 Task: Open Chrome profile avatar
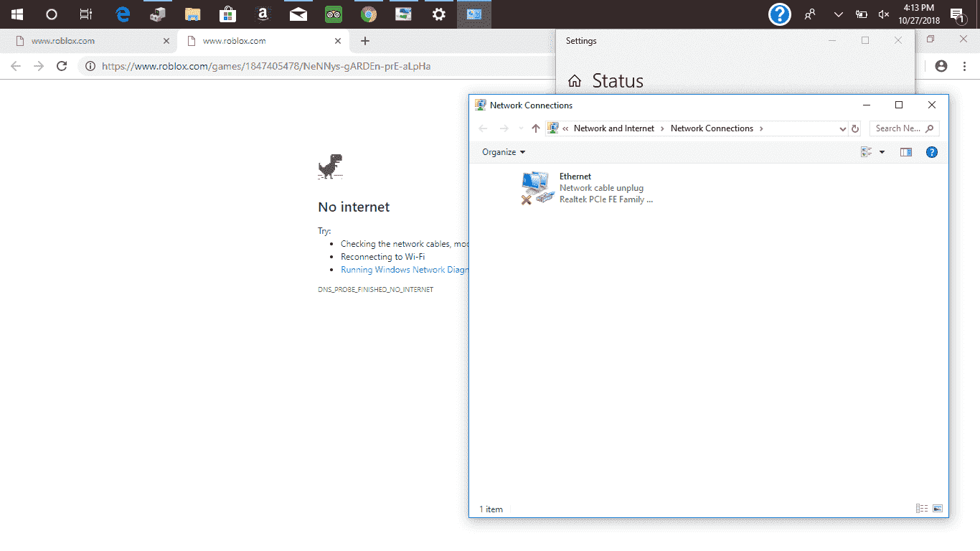tap(941, 66)
